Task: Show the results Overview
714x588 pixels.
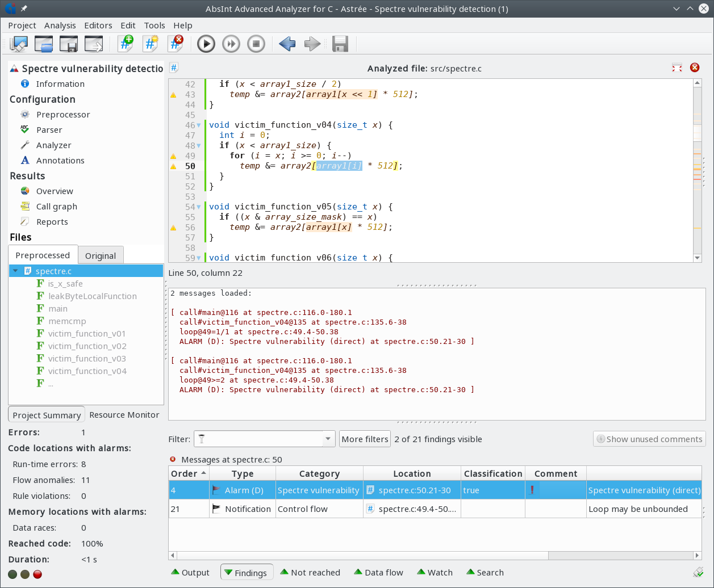Action: click(x=55, y=191)
